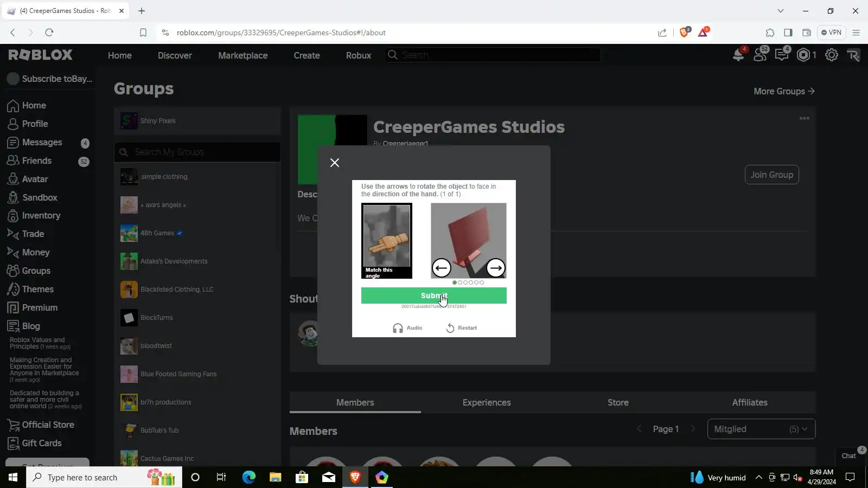Restart the captcha puzzle
This screenshot has height=488, width=868.
point(462,328)
